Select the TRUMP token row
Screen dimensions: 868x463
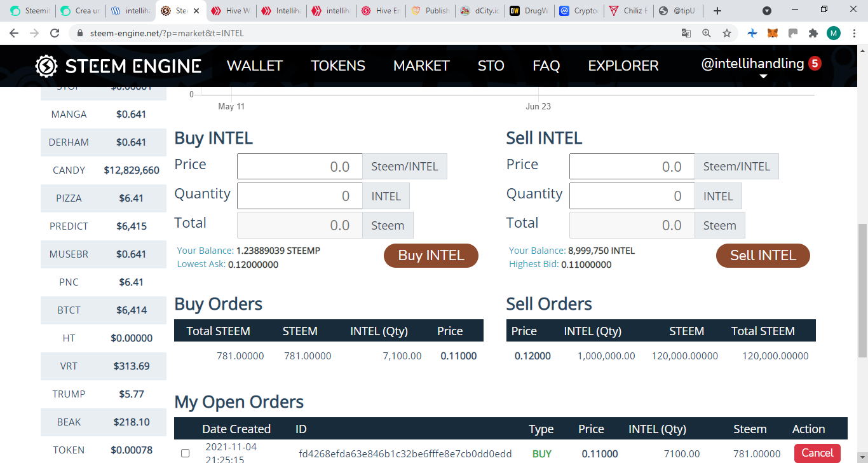coord(104,394)
